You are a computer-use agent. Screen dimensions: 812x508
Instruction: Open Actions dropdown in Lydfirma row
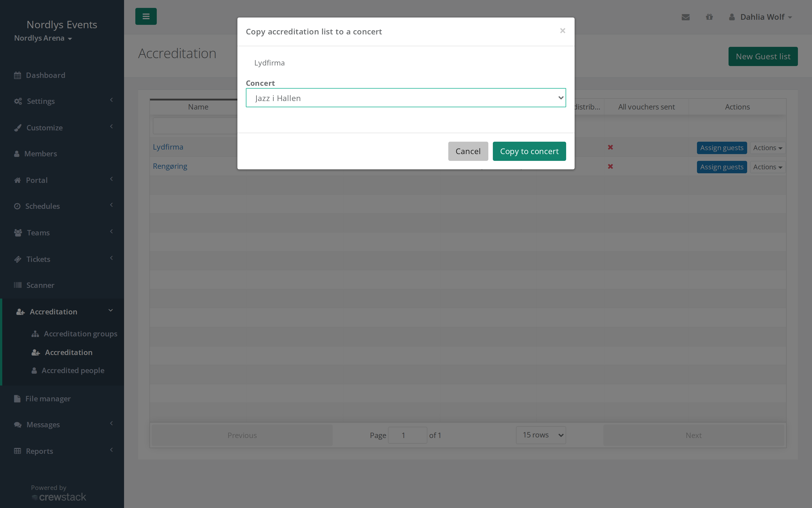(x=767, y=148)
